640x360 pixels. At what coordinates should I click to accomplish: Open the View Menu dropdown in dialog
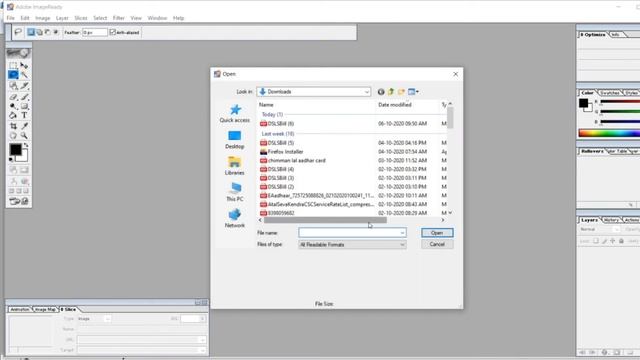[x=413, y=92]
